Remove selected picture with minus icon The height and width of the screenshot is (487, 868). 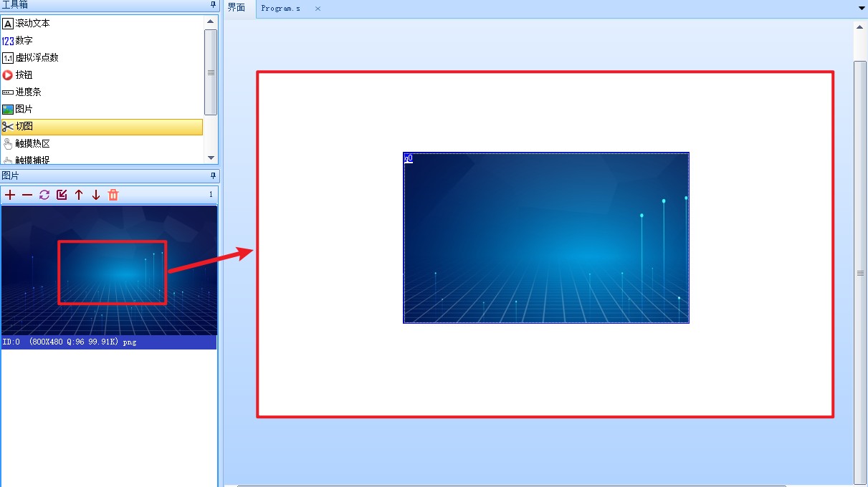[27, 195]
